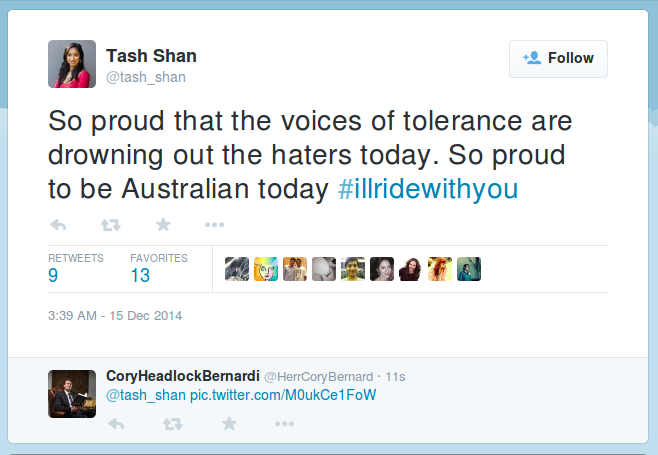
Task: Click the CoryHeadlockBernardi display name
Action: (x=182, y=376)
